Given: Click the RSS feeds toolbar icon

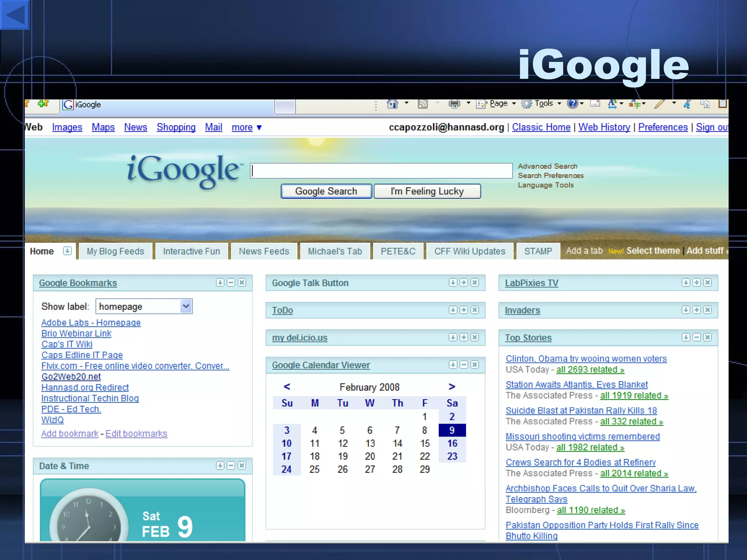Looking at the screenshot, I should [x=422, y=104].
